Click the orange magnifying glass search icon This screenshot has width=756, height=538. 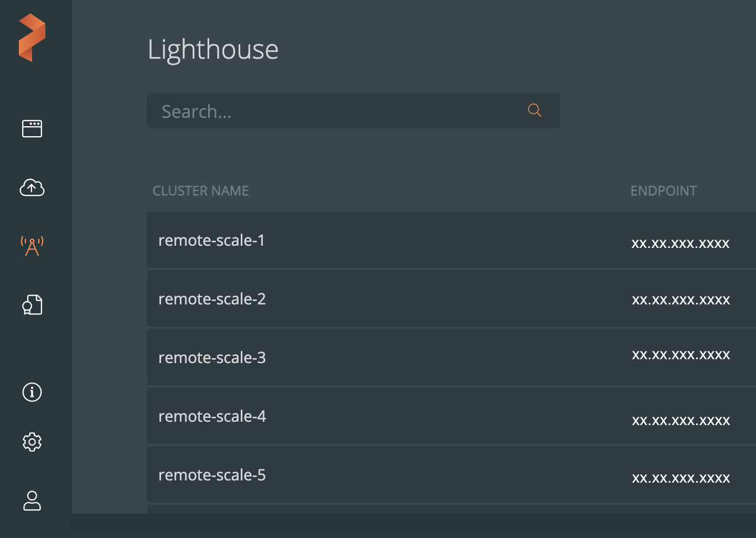(x=534, y=110)
